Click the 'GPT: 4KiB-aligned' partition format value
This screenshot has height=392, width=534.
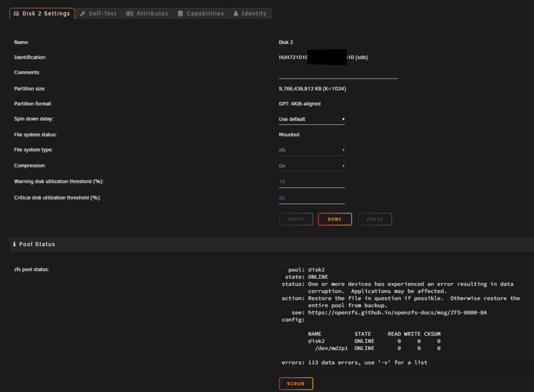click(x=300, y=104)
